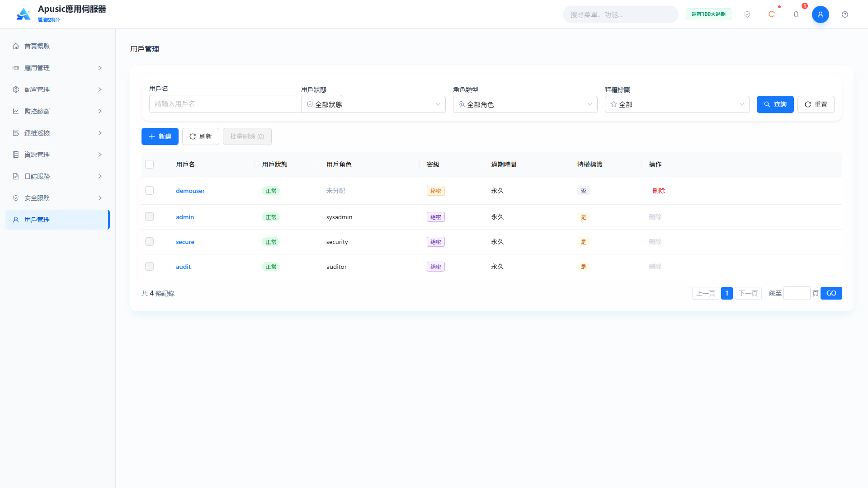Open the admin user link
The height and width of the screenshot is (488, 868).
[185, 217]
